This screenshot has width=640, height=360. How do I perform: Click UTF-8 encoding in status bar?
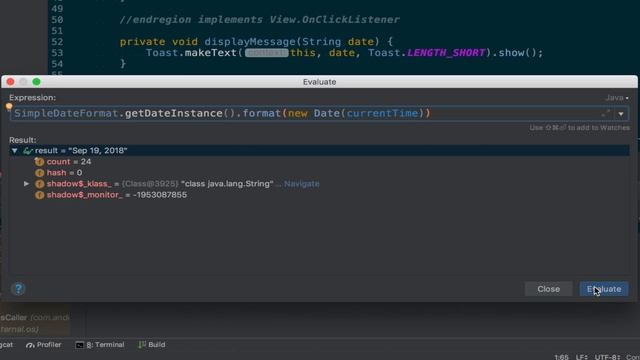click(x=607, y=357)
